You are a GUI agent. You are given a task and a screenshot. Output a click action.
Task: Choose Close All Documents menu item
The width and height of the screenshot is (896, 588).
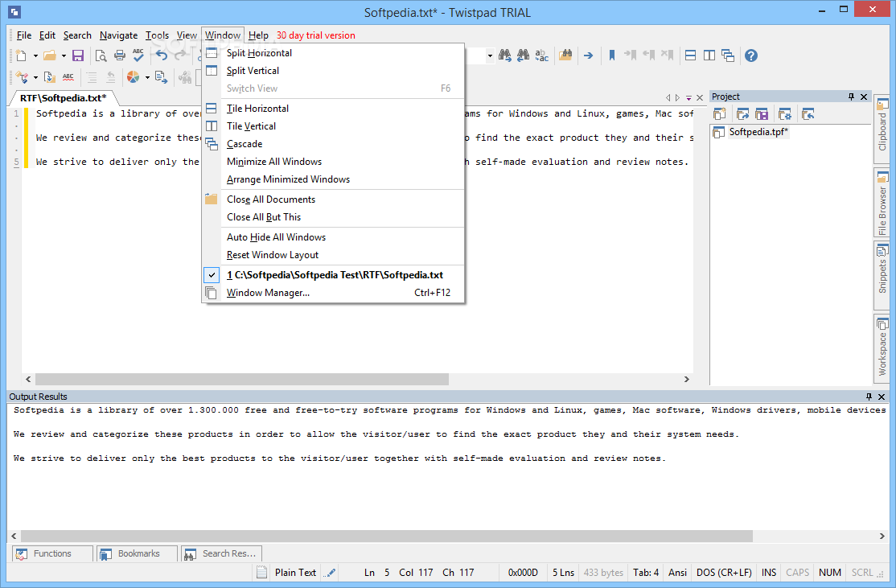tap(334, 199)
